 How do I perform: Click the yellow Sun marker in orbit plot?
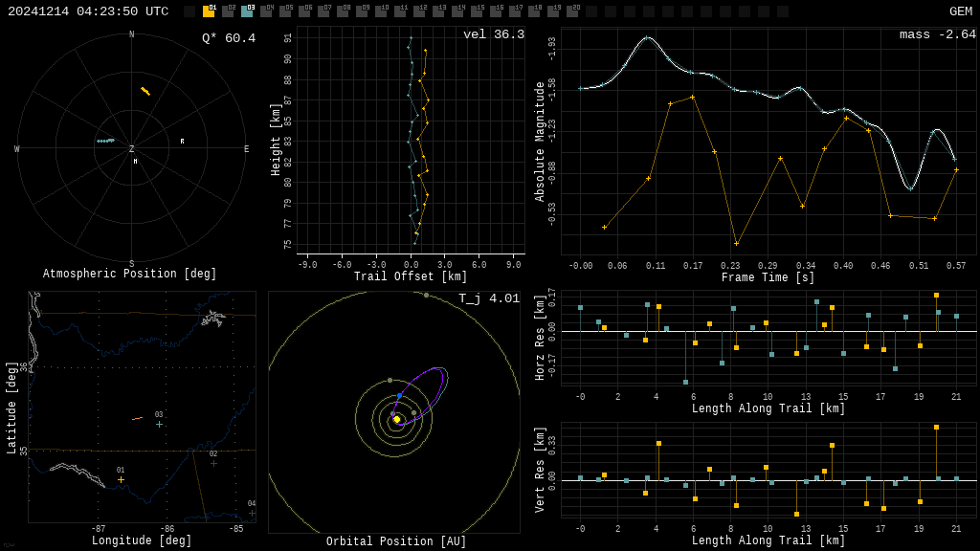pyautogui.click(x=396, y=419)
